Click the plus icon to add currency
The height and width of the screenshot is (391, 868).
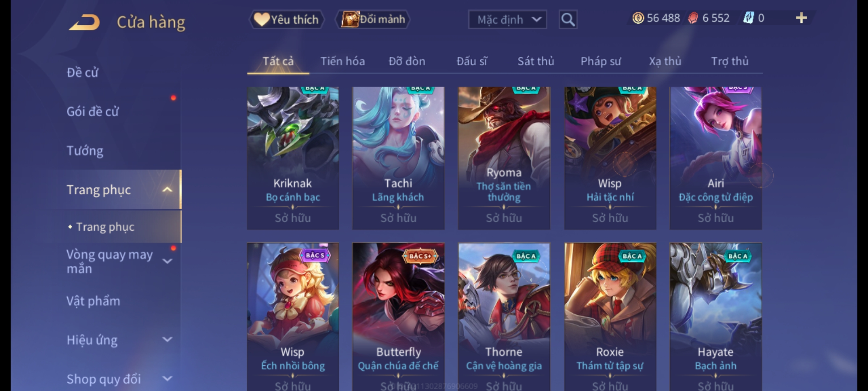801,18
